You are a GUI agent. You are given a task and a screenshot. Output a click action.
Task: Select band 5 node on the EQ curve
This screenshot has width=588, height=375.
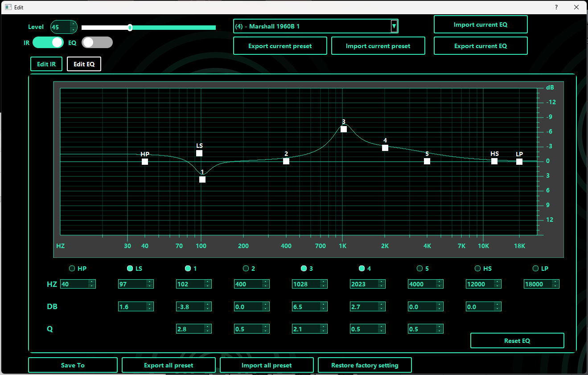click(x=427, y=161)
